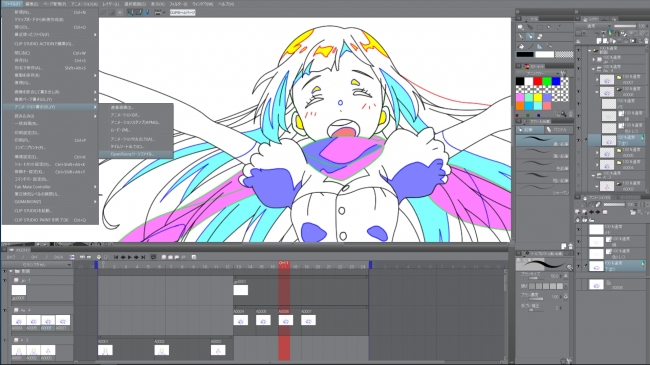Viewport: 650px width, 365px height.
Task: Step to the previous frame on the timeline
Action: [122, 257]
